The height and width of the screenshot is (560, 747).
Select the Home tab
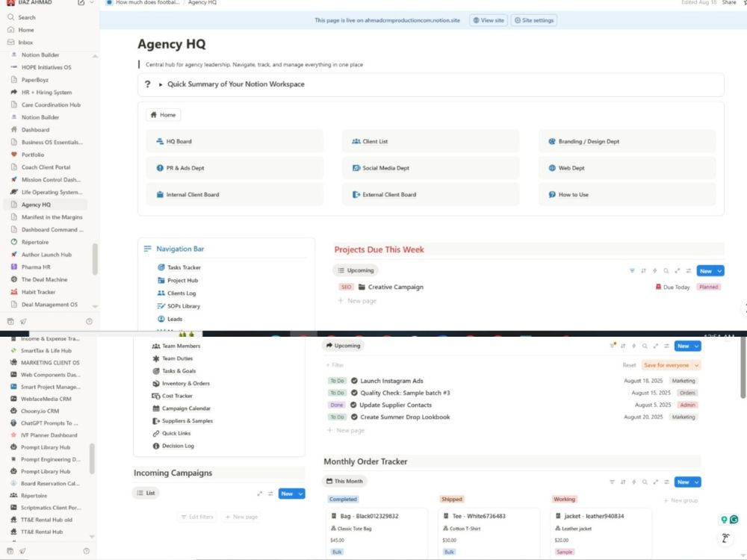click(163, 115)
